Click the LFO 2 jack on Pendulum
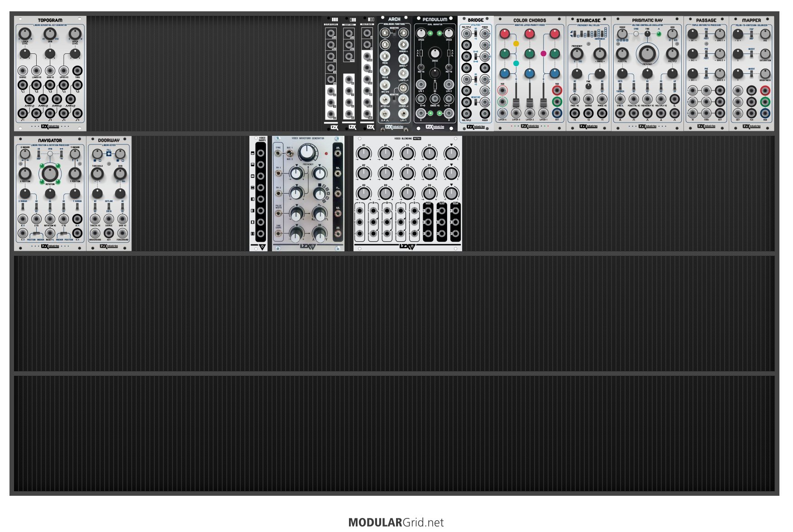Screen dimensions: 793x532 449,84
